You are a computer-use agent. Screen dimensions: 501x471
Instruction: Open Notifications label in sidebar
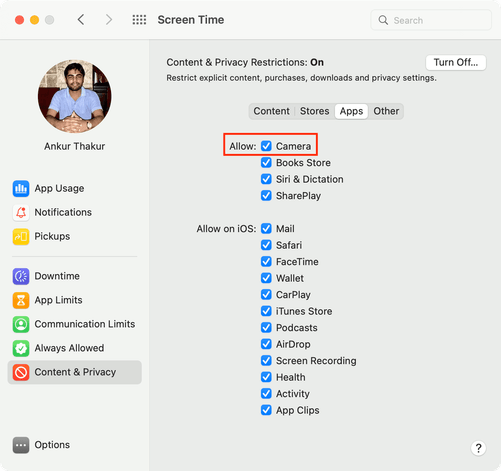(63, 212)
